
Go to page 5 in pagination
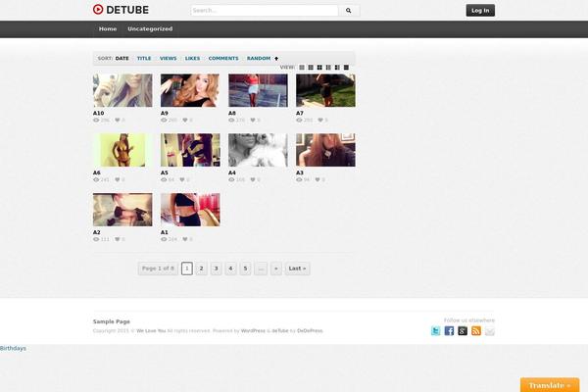pyautogui.click(x=245, y=269)
